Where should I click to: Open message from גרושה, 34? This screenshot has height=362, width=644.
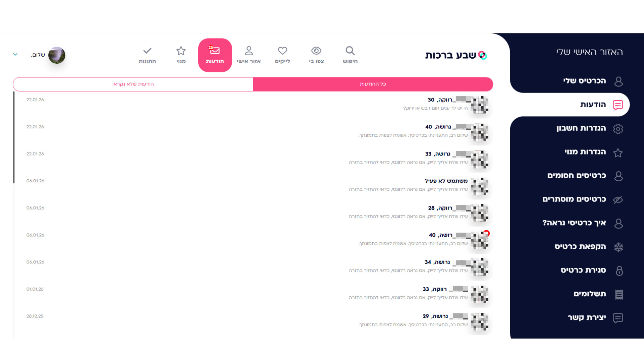(253, 267)
